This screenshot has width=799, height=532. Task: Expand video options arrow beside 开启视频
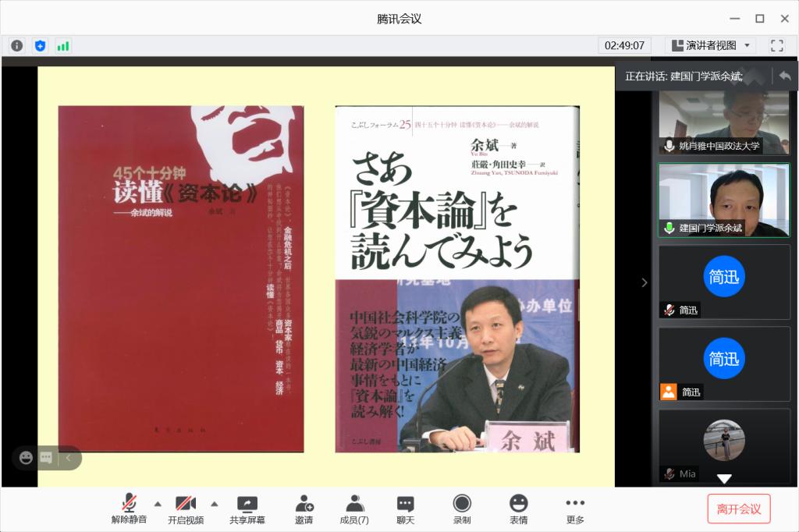pyautogui.click(x=215, y=503)
